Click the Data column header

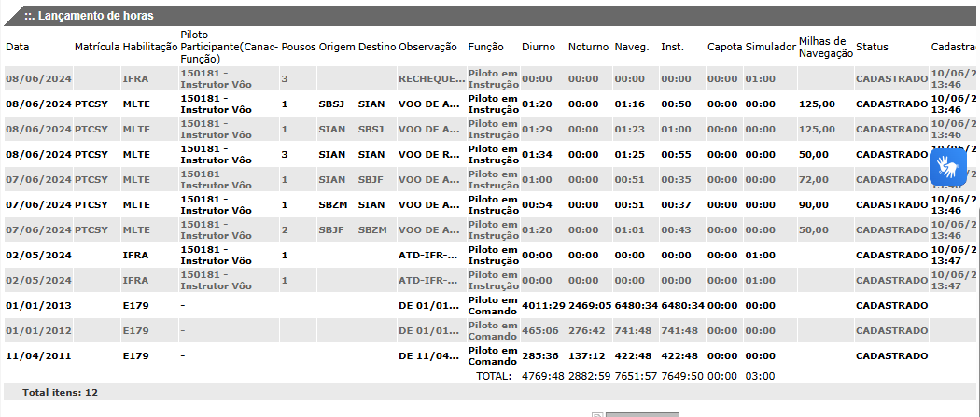click(x=18, y=47)
